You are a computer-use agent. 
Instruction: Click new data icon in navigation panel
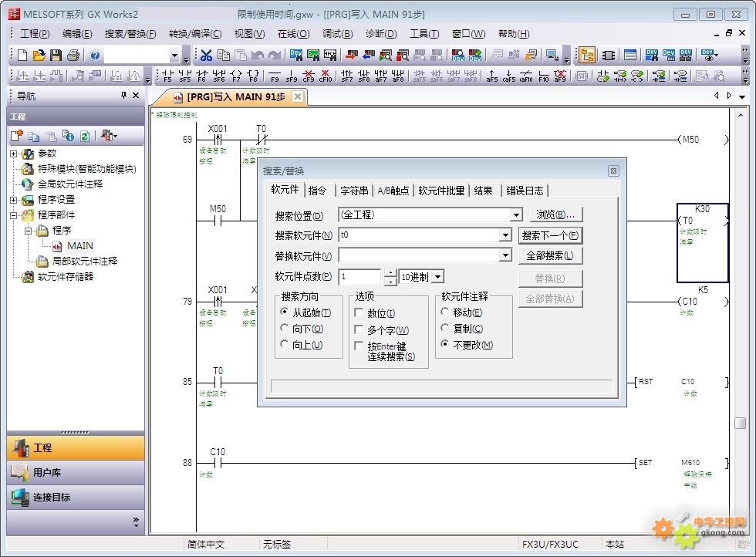tap(17, 136)
